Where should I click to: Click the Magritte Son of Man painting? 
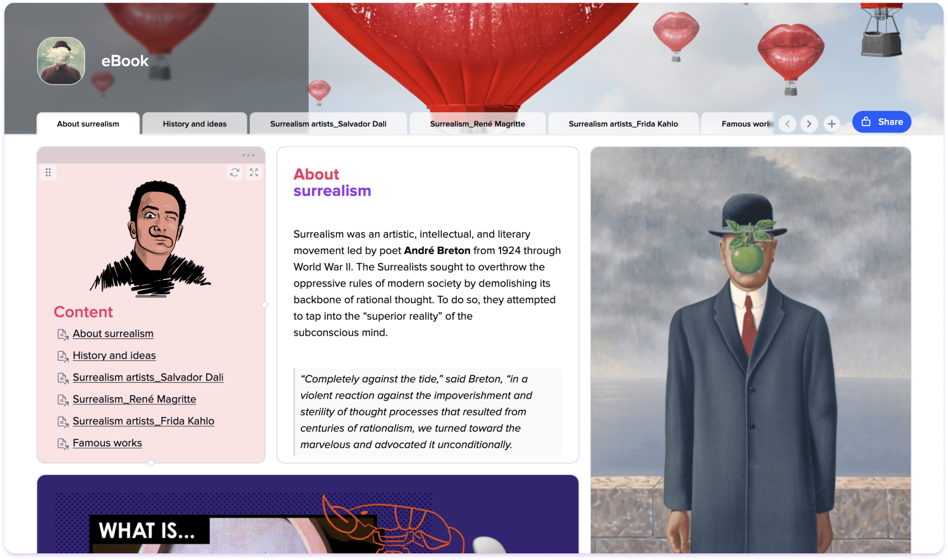tap(751, 350)
